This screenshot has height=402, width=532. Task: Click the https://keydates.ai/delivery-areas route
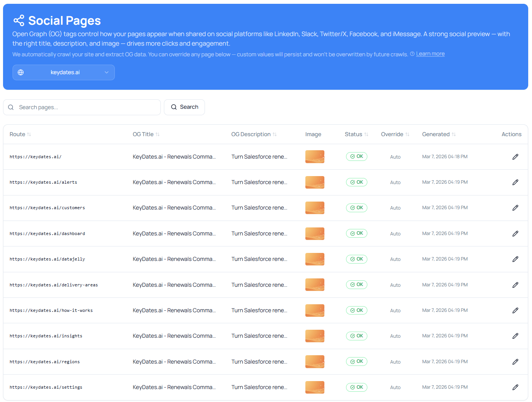click(54, 285)
